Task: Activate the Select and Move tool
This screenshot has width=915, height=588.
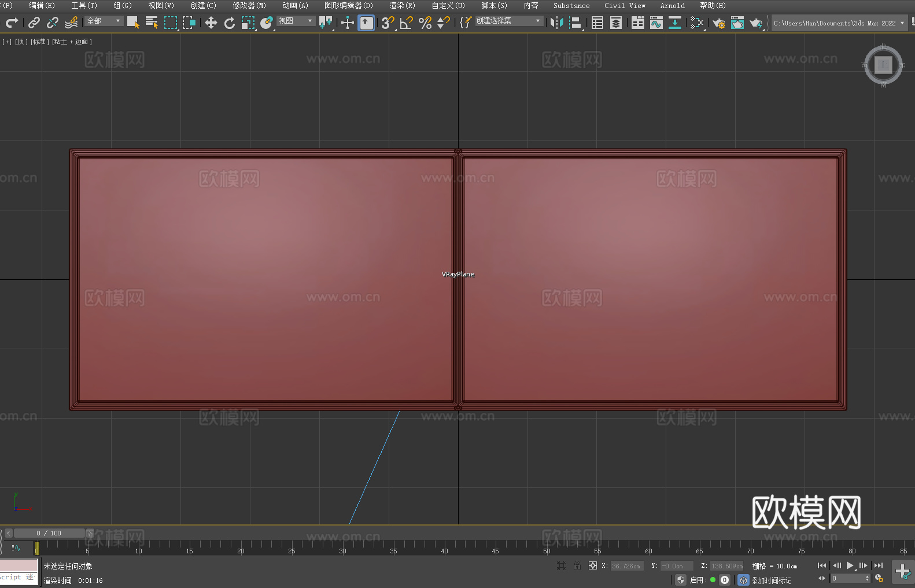Action: click(x=211, y=23)
